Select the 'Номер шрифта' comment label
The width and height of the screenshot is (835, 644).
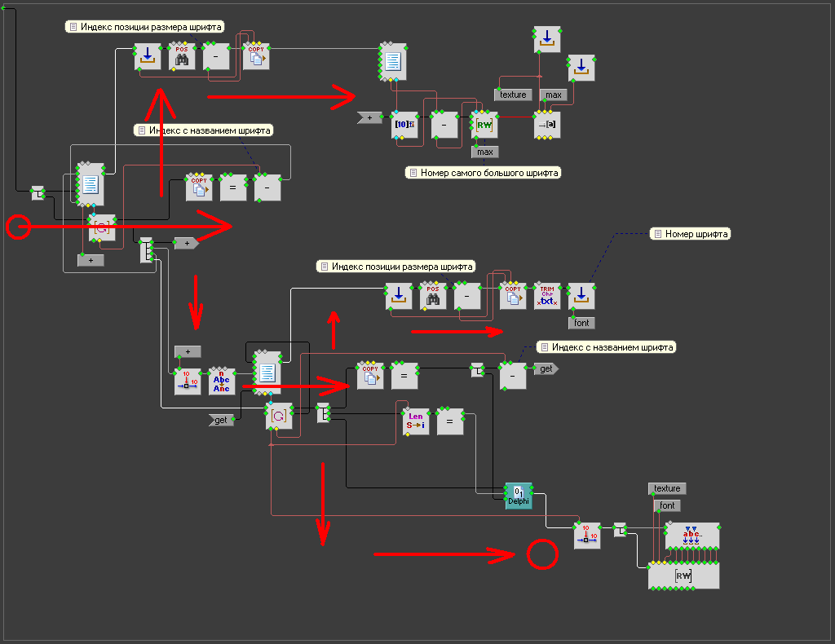[691, 234]
